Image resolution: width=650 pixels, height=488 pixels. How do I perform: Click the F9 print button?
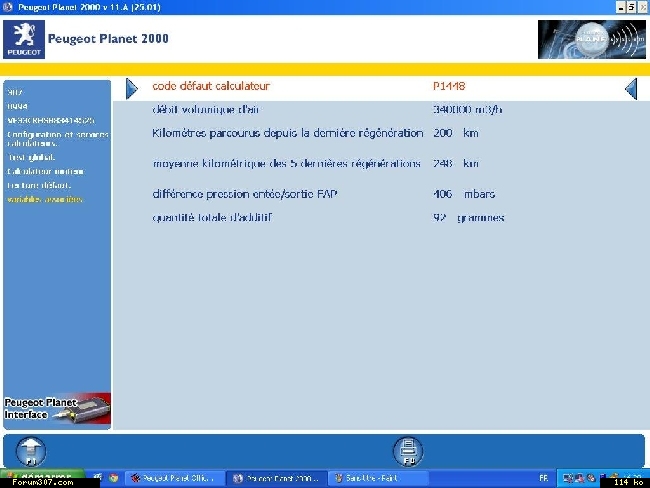pos(408,452)
